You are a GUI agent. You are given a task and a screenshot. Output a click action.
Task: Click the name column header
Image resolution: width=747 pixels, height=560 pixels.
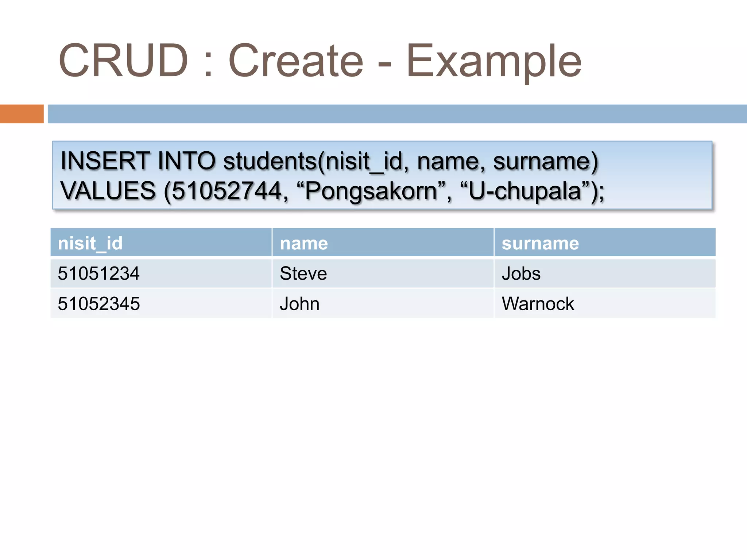point(383,242)
